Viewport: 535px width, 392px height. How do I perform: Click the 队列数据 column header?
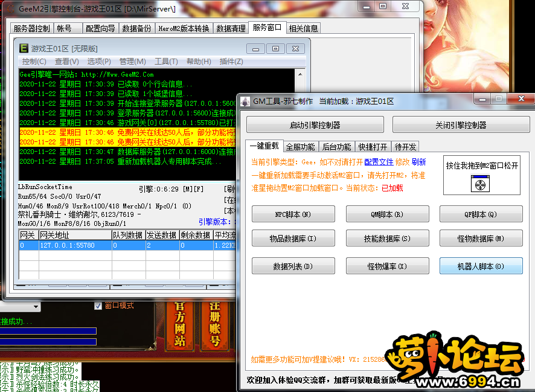click(x=129, y=235)
